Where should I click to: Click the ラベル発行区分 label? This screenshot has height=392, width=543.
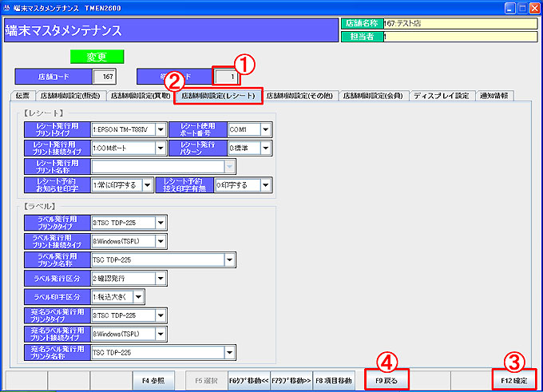click(x=57, y=279)
